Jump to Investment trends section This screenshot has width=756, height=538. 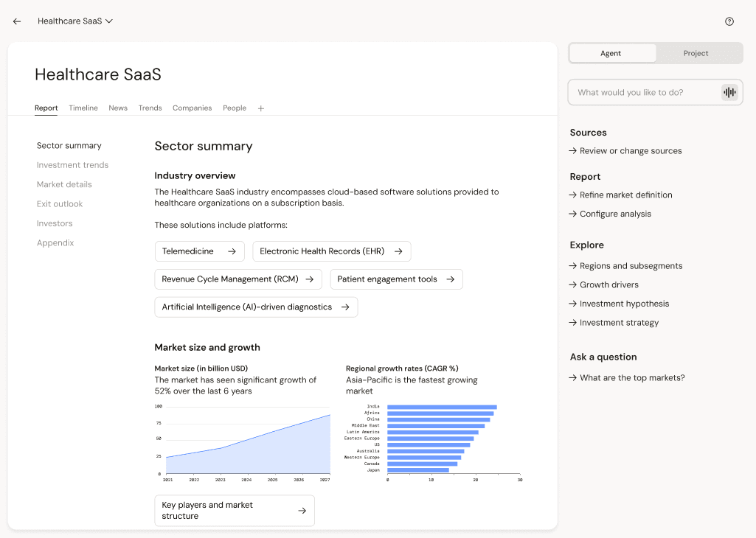(x=72, y=165)
